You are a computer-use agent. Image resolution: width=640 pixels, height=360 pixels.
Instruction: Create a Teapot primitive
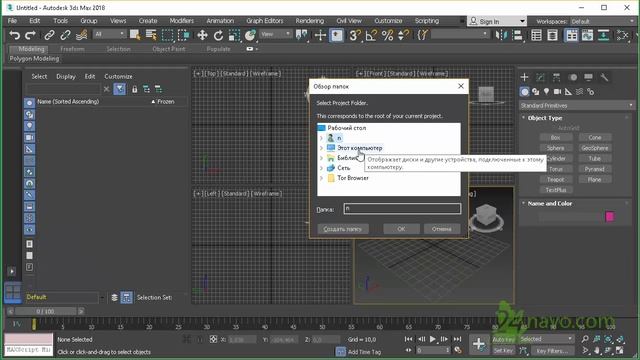(x=556, y=180)
